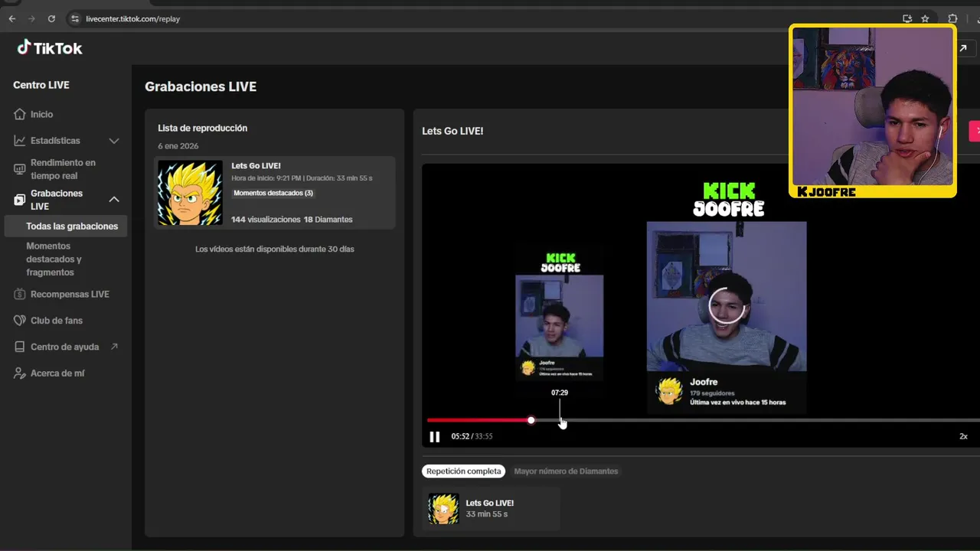Image resolution: width=980 pixels, height=551 pixels.
Task: Collapse the Grabaciones LIVE submenu chevron
Action: click(114, 200)
